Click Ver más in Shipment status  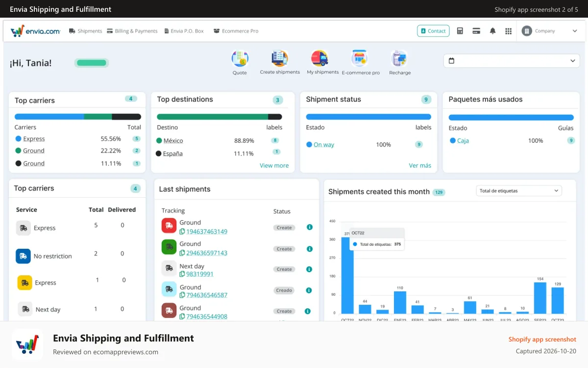[x=420, y=166]
